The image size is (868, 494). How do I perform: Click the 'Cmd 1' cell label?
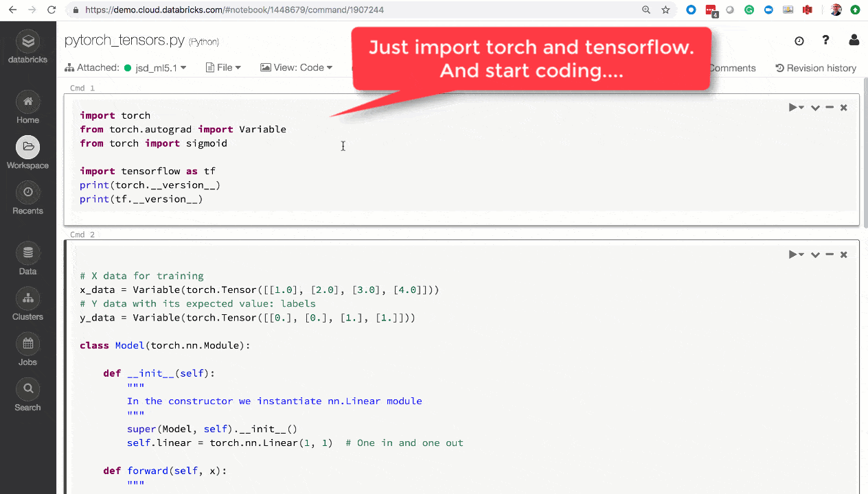82,88
